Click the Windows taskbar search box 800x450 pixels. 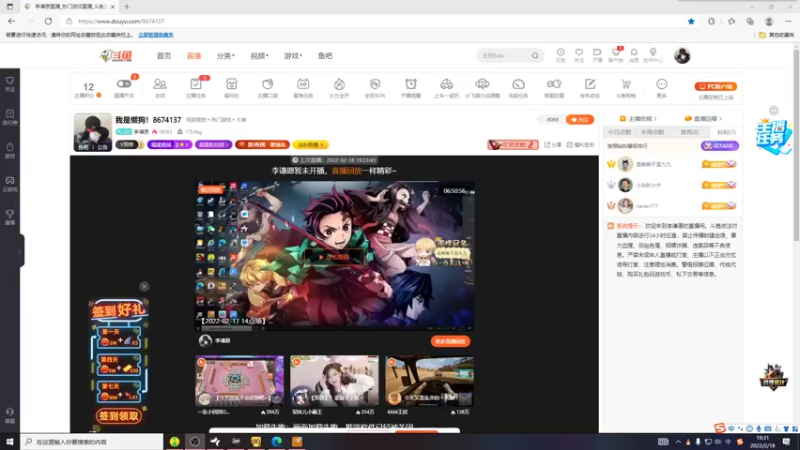[92, 442]
